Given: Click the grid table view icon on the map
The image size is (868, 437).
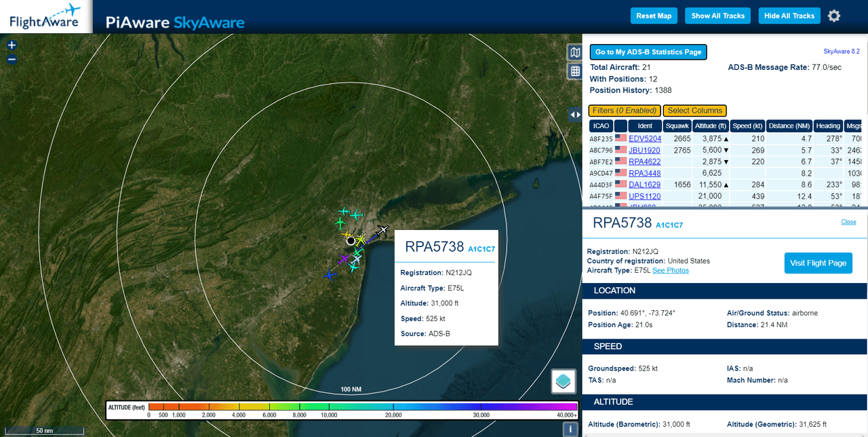Looking at the screenshot, I should coord(575,71).
